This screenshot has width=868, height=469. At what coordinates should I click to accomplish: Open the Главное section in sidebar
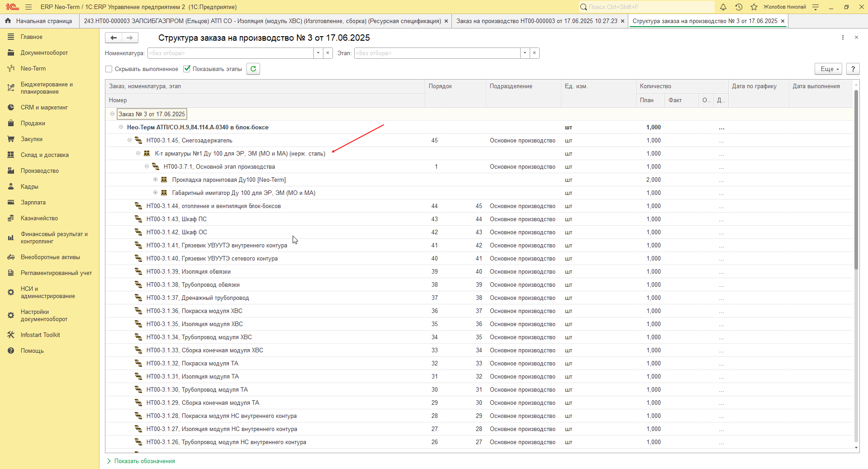coord(31,37)
